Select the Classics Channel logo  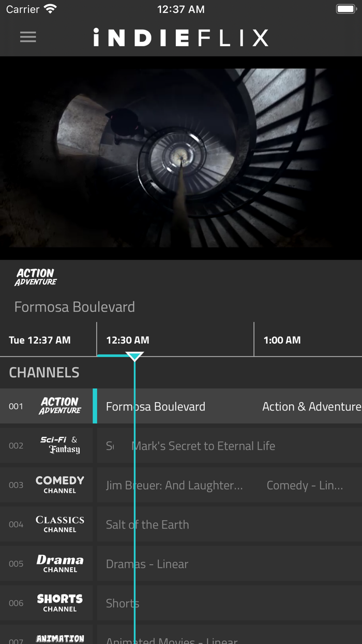pos(61,523)
